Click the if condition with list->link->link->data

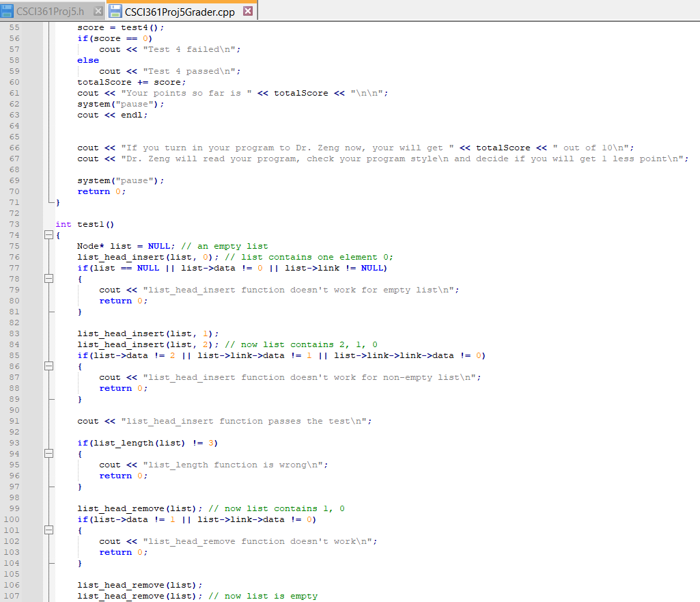[281, 355]
